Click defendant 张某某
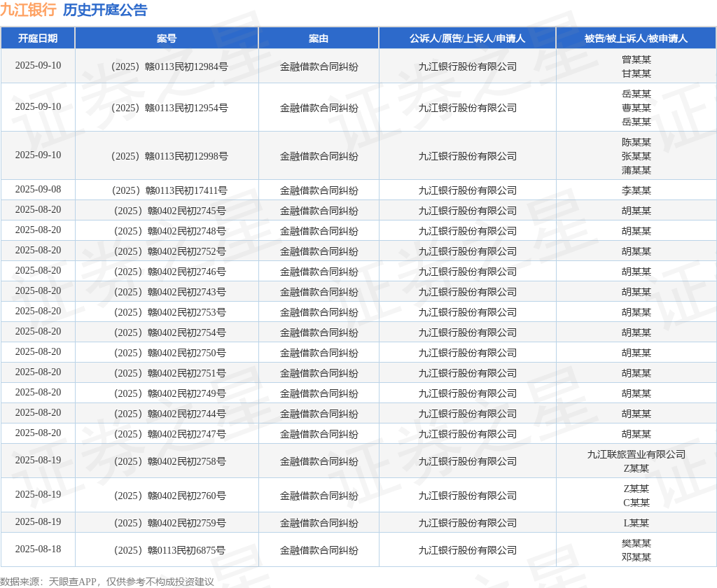 [x=636, y=156]
